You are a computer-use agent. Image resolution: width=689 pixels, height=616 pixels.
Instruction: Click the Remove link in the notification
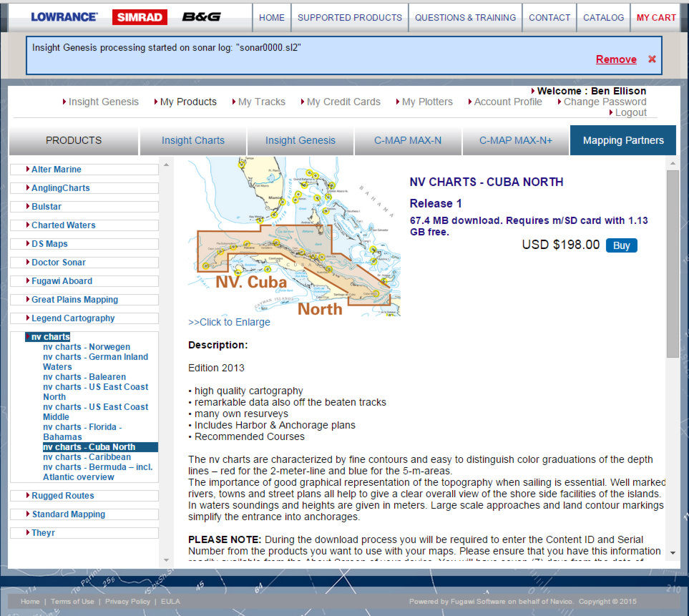(616, 59)
